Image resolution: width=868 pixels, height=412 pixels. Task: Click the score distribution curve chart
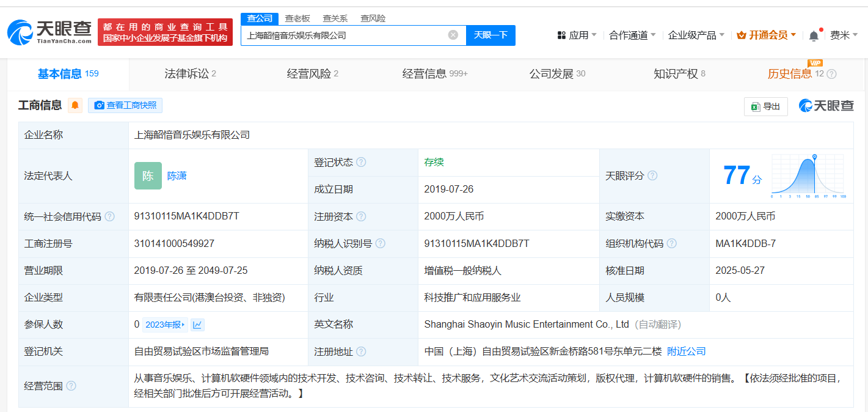tap(808, 176)
